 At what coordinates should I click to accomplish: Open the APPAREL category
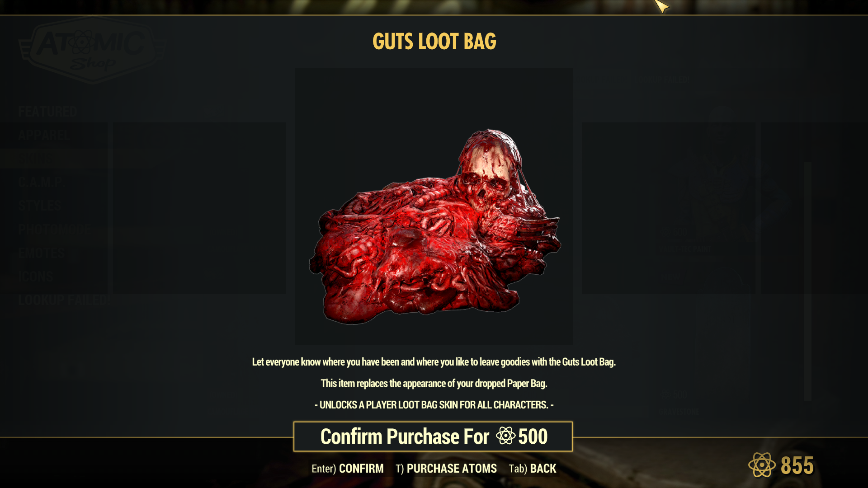click(x=44, y=135)
